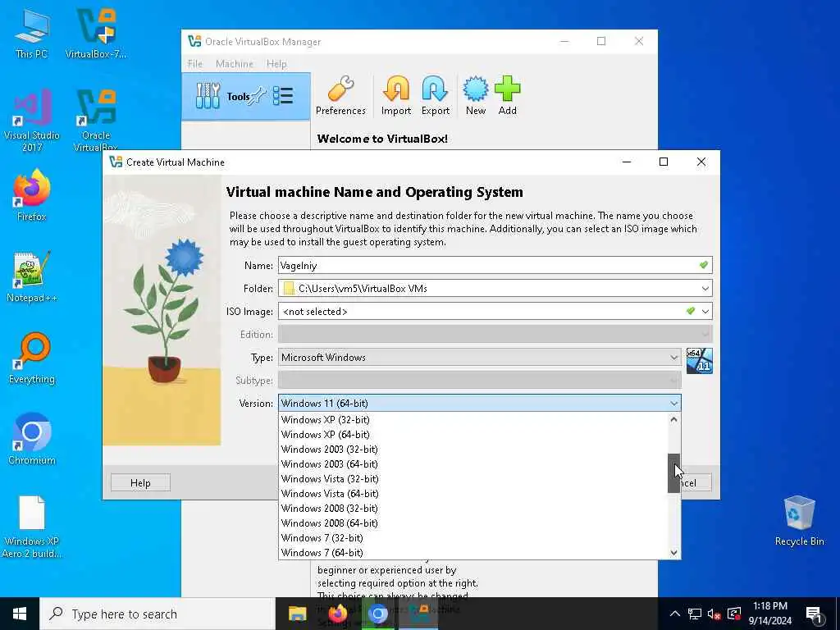Viewport: 840px width, 630px height.
Task: Choose Windows Vista (64-bit) version
Action: pos(473,493)
